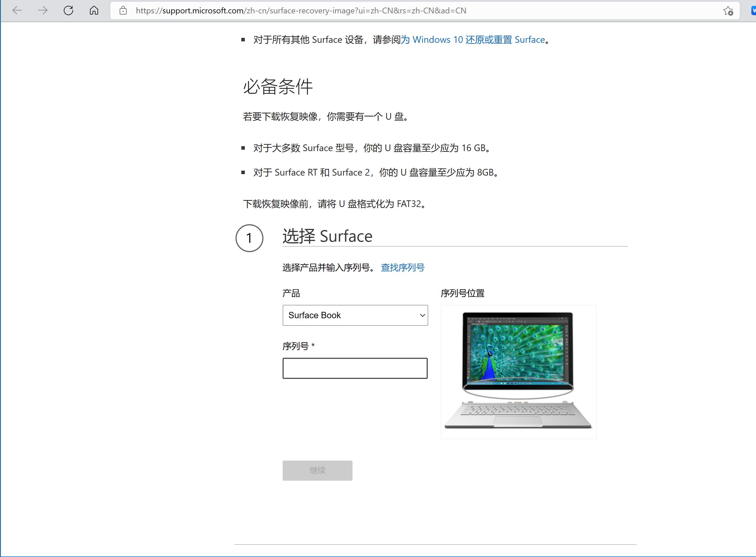
Task: Add this page to favorites
Action: [728, 10]
